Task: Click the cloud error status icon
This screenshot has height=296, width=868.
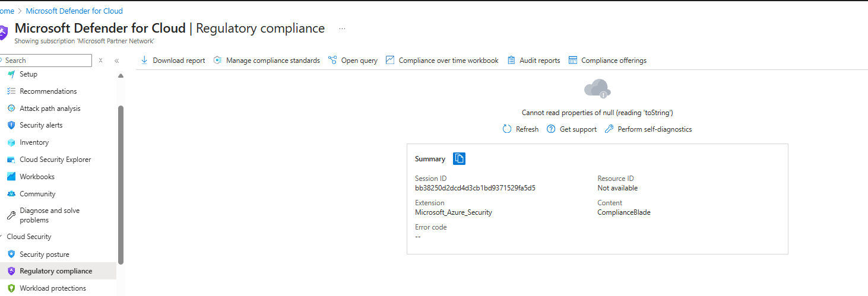Action: [597, 88]
